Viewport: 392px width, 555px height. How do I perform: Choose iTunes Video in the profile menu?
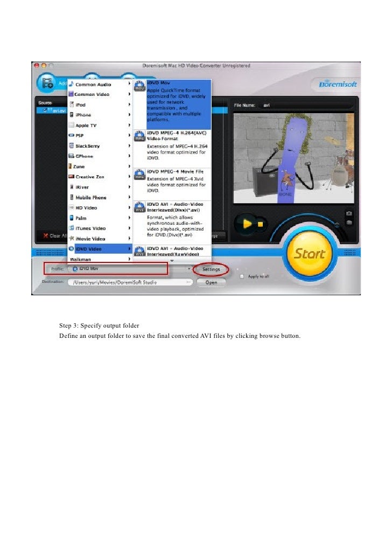pos(100,228)
